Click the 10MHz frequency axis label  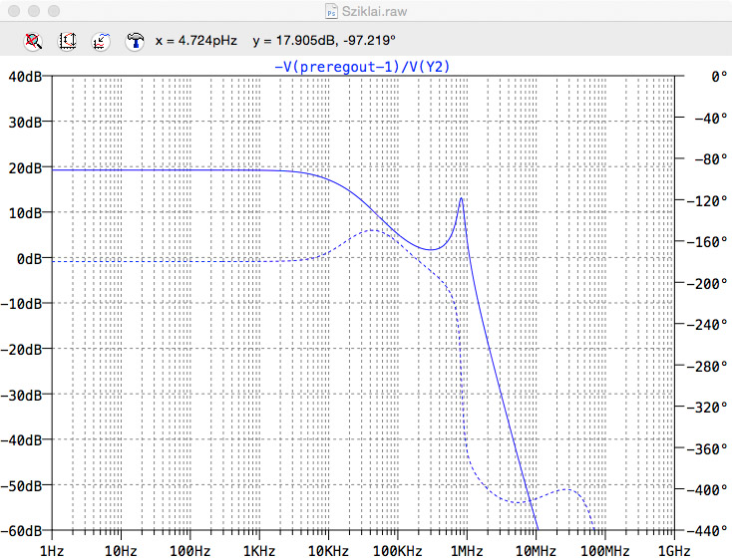click(536, 551)
